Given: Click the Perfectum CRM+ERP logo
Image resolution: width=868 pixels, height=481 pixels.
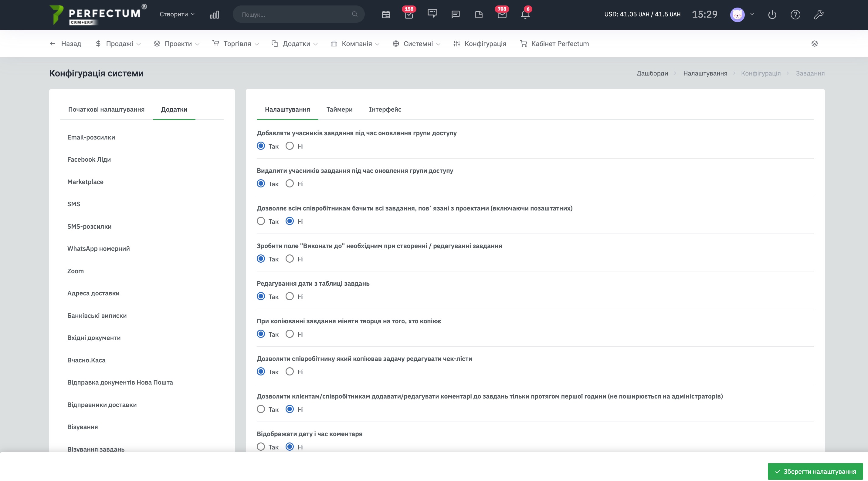Looking at the screenshot, I should click(98, 15).
